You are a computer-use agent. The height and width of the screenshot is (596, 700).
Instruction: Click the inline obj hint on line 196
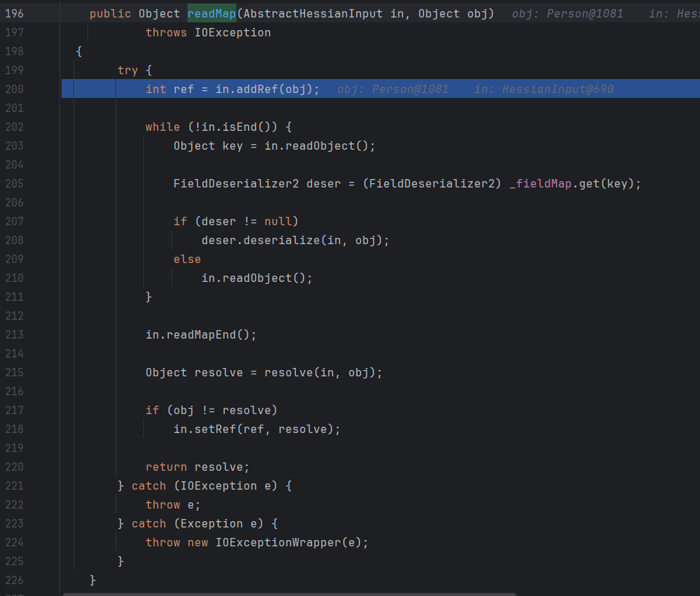tap(567, 13)
